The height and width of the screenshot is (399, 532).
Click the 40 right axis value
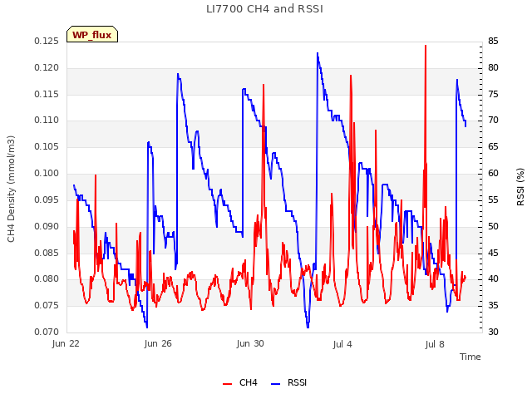coord(493,279)
